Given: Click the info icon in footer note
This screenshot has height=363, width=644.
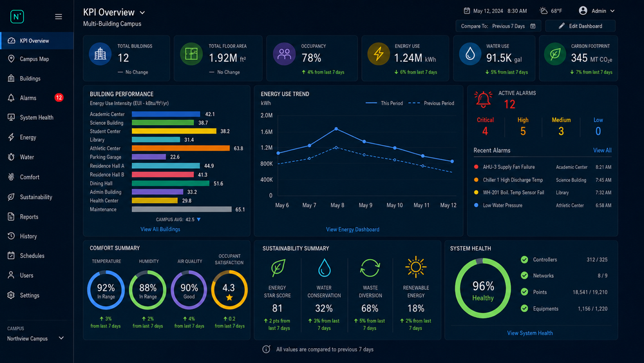Looking at the screenshot, I should point(266,349).
